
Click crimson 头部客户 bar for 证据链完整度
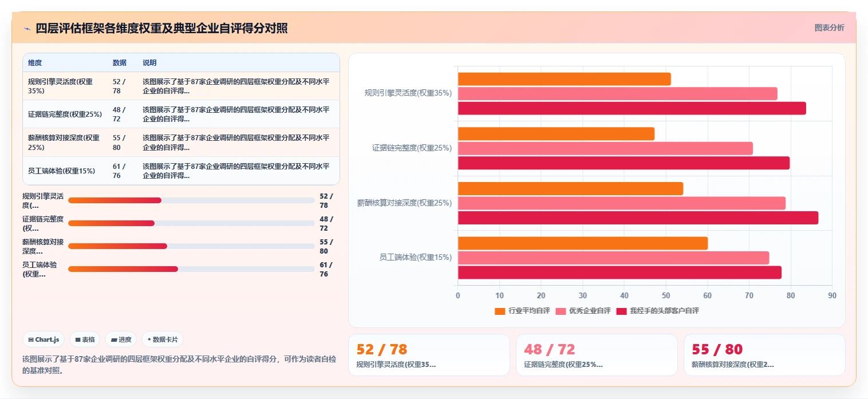[624, 163]
